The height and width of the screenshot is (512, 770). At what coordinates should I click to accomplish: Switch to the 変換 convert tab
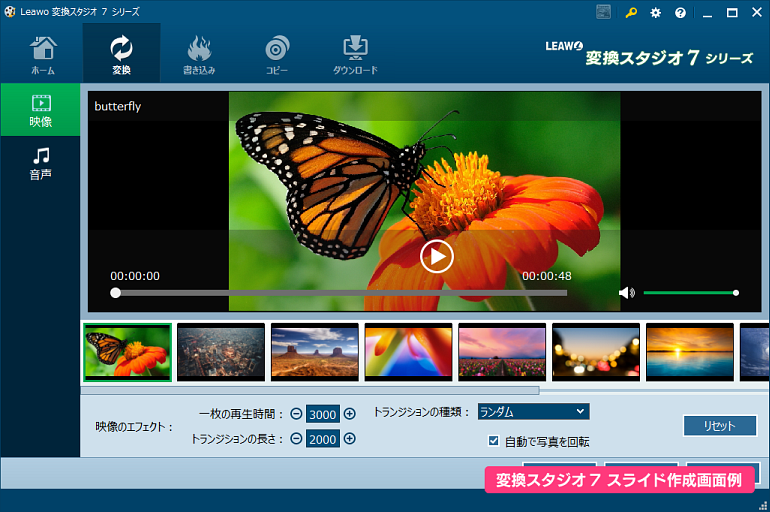click(121, 55)
